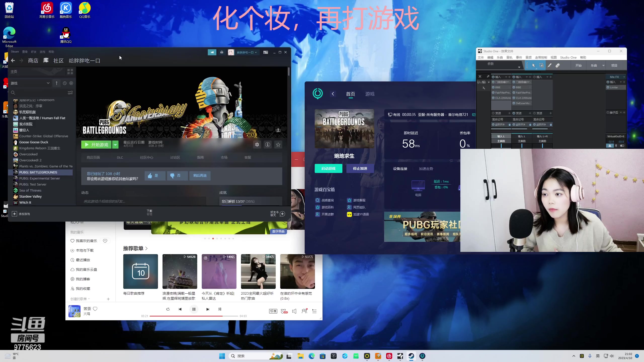The image size is (644, 362).
Task: Open the 商店 tab in Steam
Action: [33, 61]
